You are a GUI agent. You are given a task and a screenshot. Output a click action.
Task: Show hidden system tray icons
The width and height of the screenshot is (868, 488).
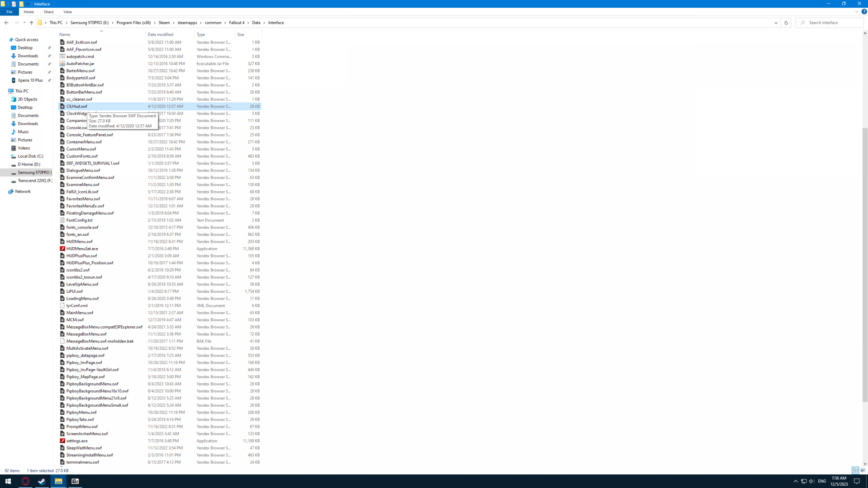[796, 481]
